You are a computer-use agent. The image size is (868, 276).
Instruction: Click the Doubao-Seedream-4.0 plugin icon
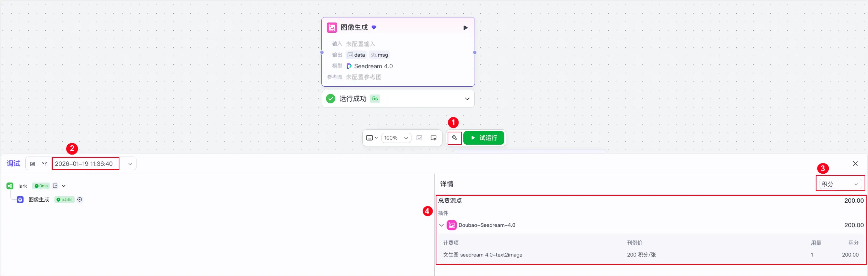click(451, 225)
